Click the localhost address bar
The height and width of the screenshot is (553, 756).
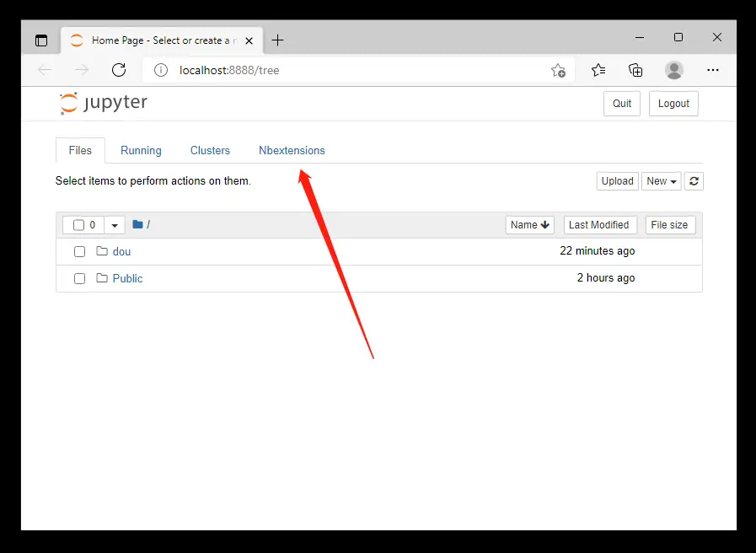pyautogui.click(x=354, y=70)
